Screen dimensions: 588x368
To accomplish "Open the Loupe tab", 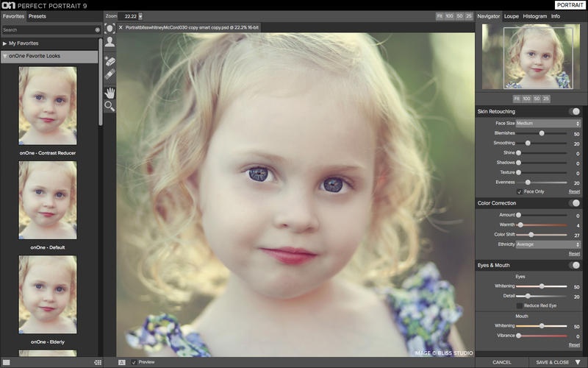I will [511, 16].
